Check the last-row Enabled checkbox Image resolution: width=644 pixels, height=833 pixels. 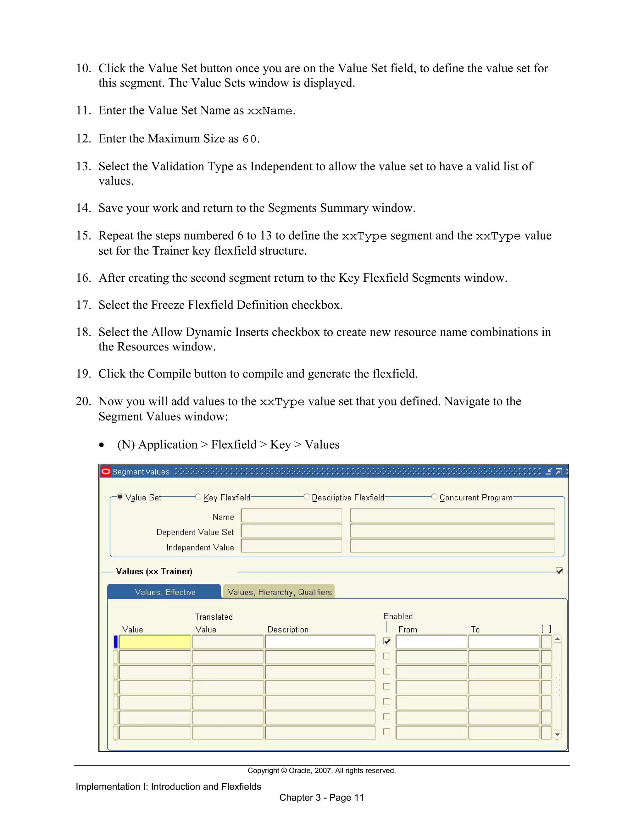coord(387,732)
